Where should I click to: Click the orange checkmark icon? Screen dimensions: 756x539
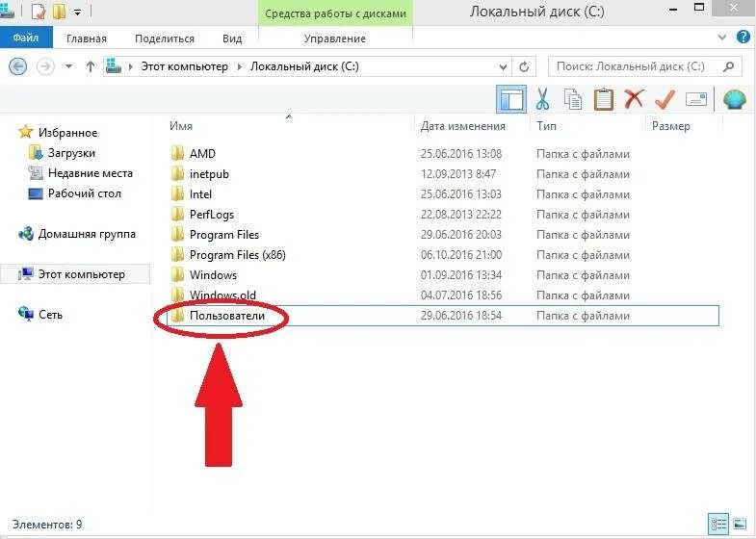point(665,99)
